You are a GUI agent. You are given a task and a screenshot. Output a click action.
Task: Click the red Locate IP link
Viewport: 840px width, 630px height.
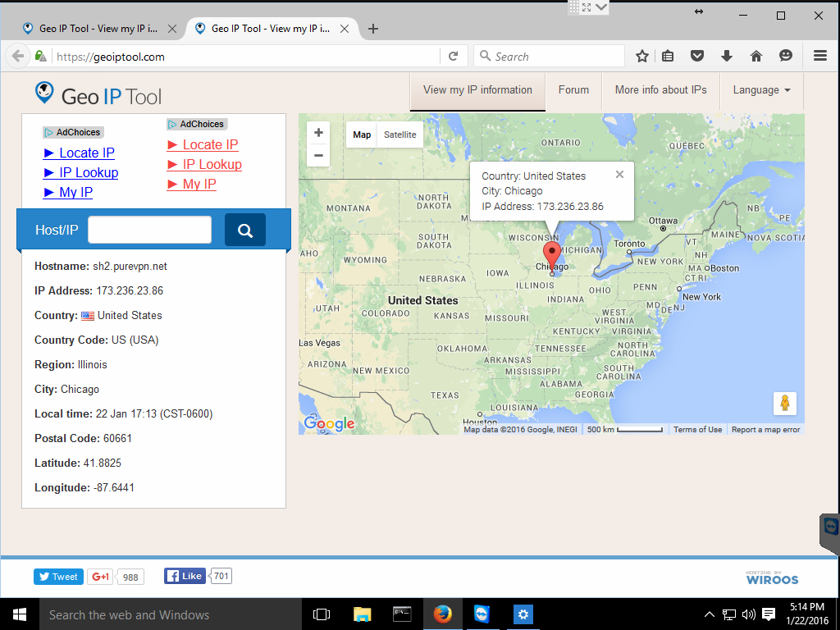click(203, 144)
